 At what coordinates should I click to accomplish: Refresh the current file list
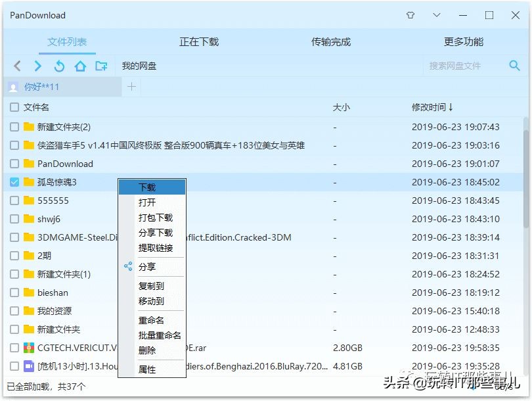click(59, 66)
